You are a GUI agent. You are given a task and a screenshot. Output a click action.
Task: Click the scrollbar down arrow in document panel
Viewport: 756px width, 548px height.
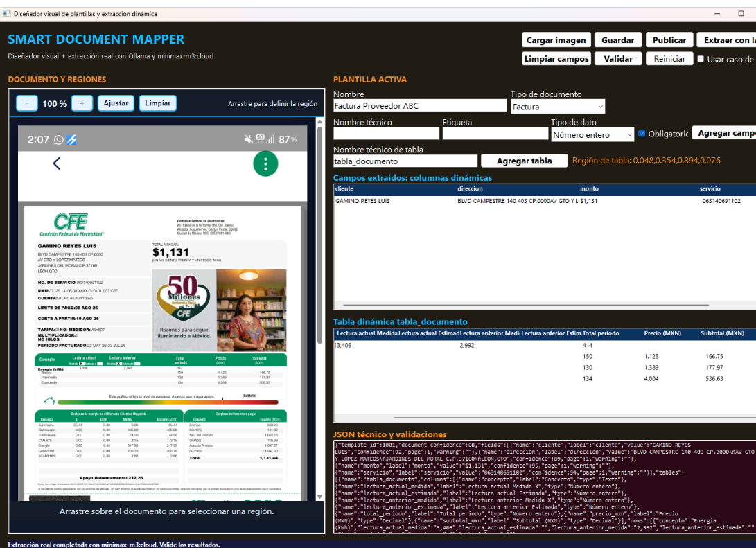click(x=319, y=497)
